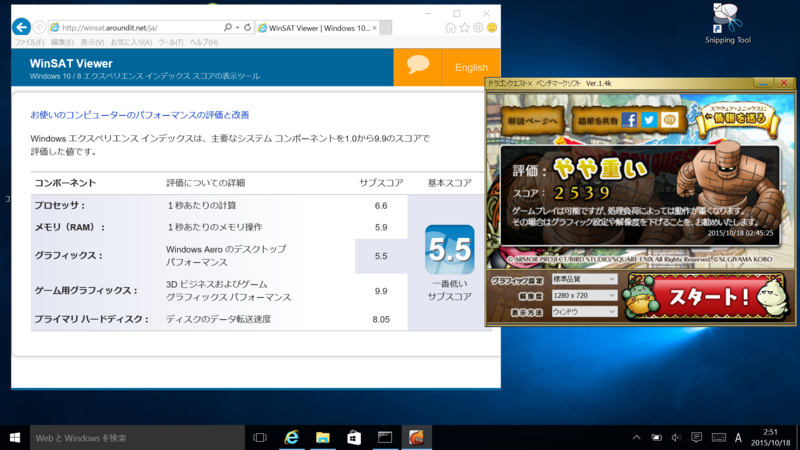Open the IE home page icon
This screenshot has height=450, width=800.
[x=451, y=28]
